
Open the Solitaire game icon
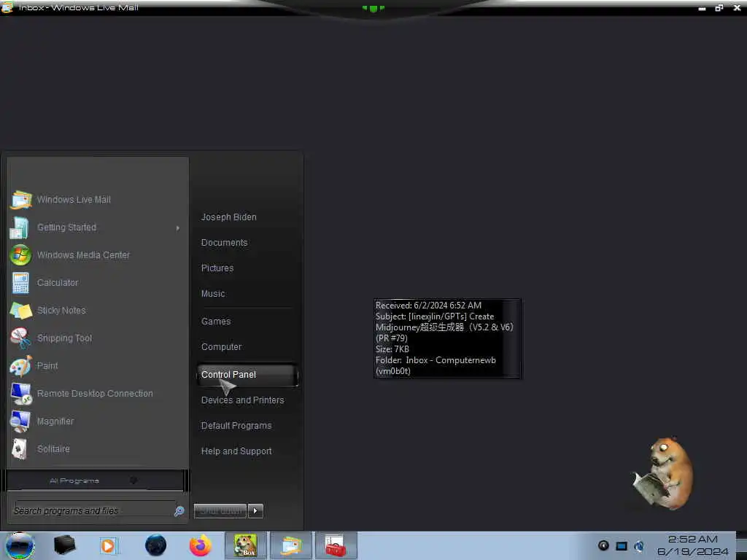click(x=20, y=449)
